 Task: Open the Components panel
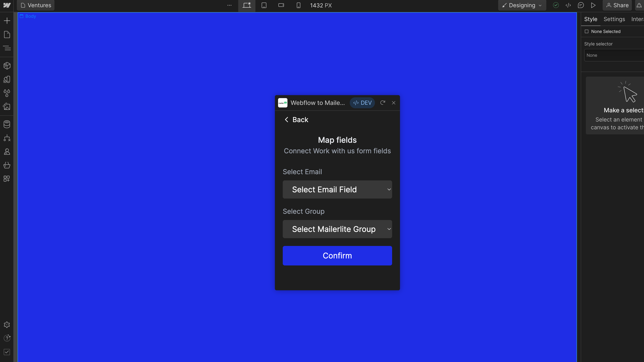[7, 66]
